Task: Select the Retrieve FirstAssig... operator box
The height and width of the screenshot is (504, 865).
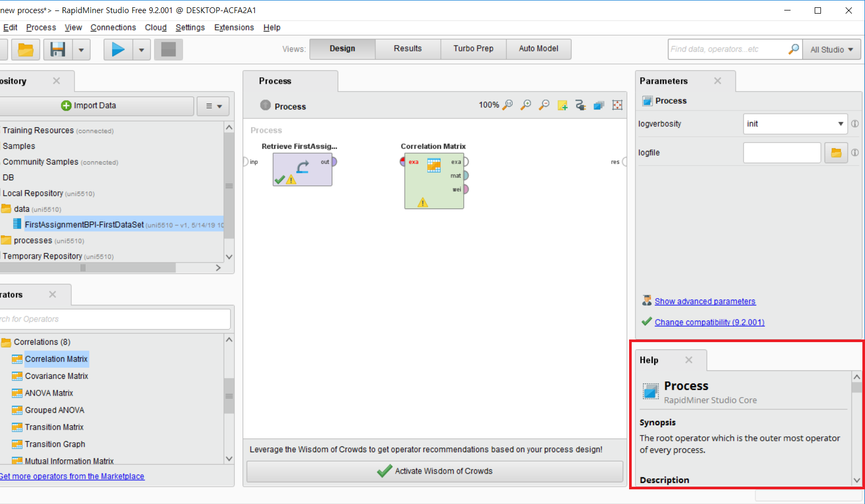Action: point(302,169)
